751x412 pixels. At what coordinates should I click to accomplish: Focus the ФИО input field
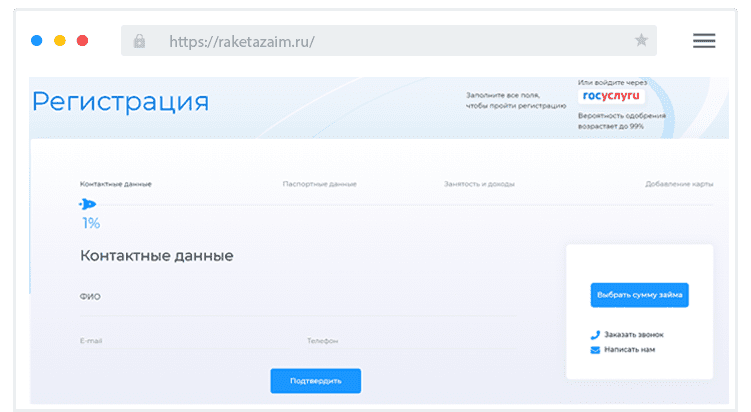[298, 301]
